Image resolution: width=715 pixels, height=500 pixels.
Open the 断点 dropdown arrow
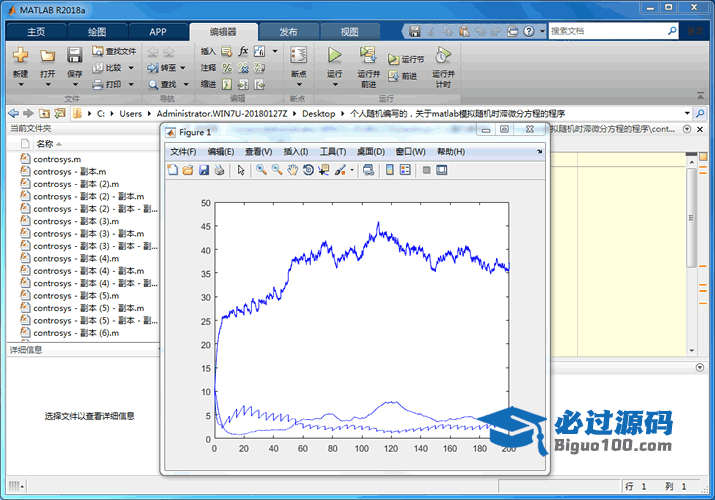pyautogui.click(x=299, y=84)
